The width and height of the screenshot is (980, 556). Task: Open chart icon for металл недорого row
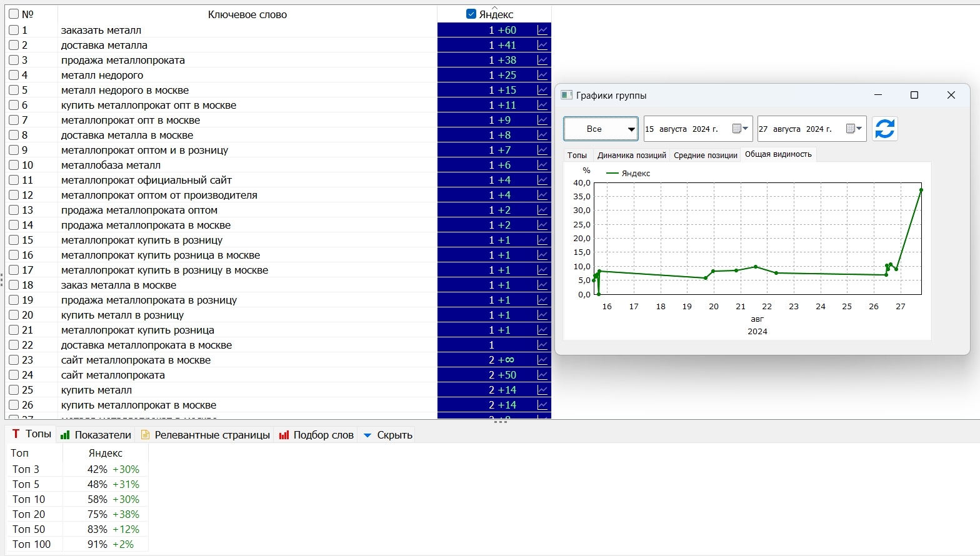[542, 75]
